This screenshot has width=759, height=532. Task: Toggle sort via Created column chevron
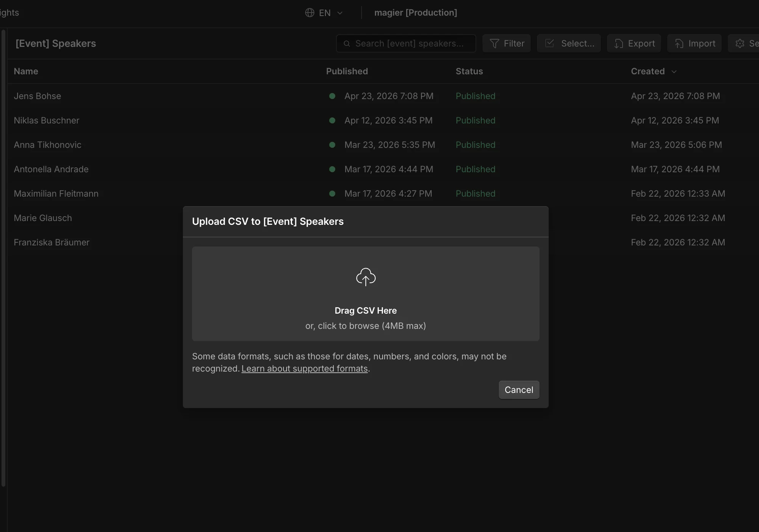point(674,72)
